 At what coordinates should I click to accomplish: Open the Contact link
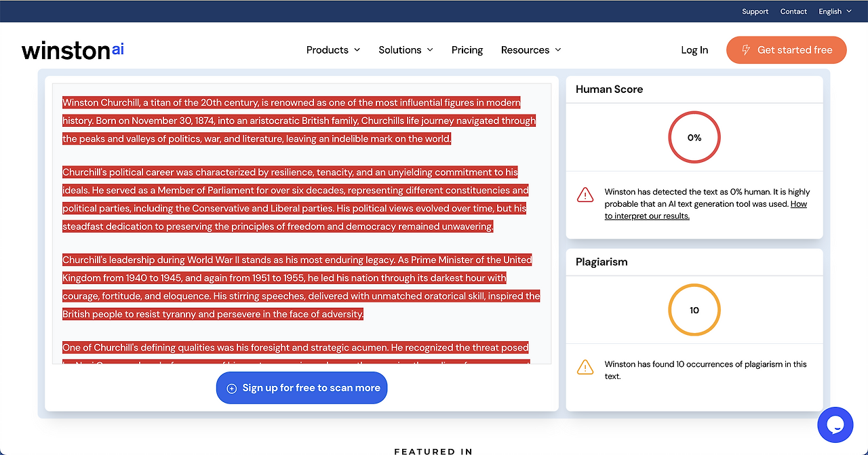[x=793, y=12]
